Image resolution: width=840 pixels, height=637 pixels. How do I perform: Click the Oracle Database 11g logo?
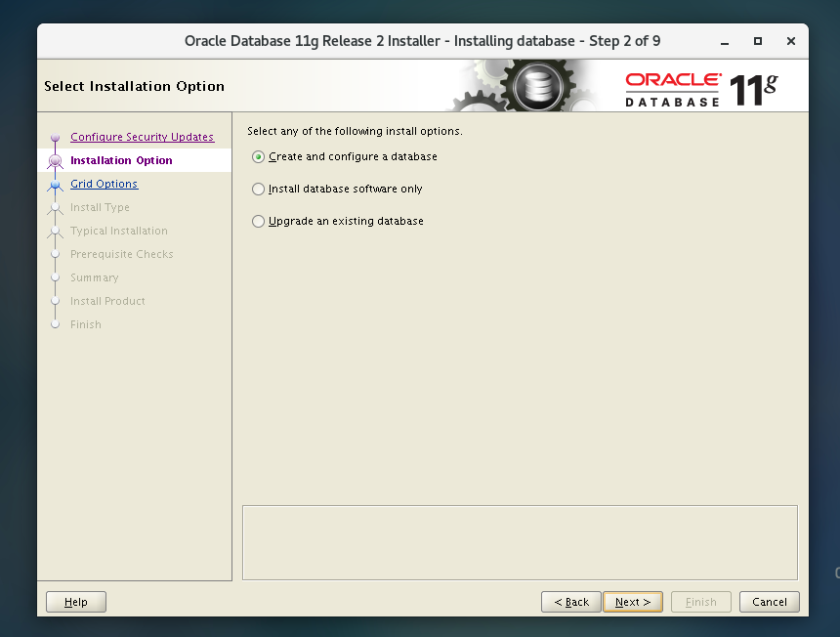pos(700,90)
